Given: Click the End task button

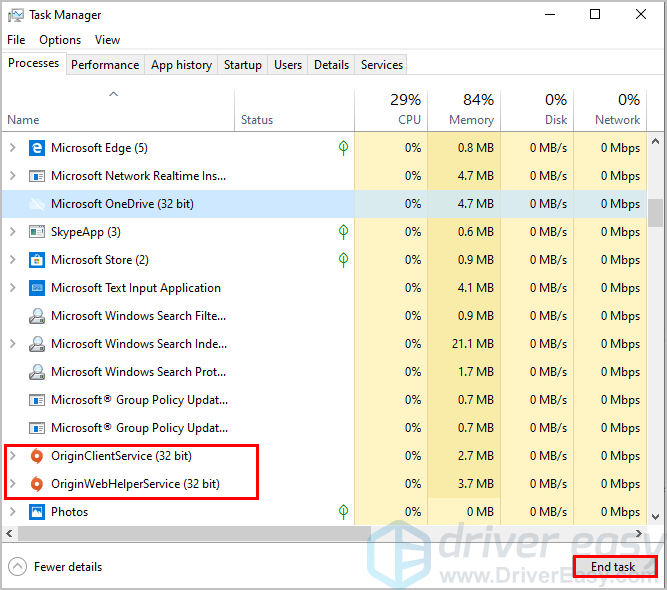Looking at the screenshot, I should click(614, 567).
